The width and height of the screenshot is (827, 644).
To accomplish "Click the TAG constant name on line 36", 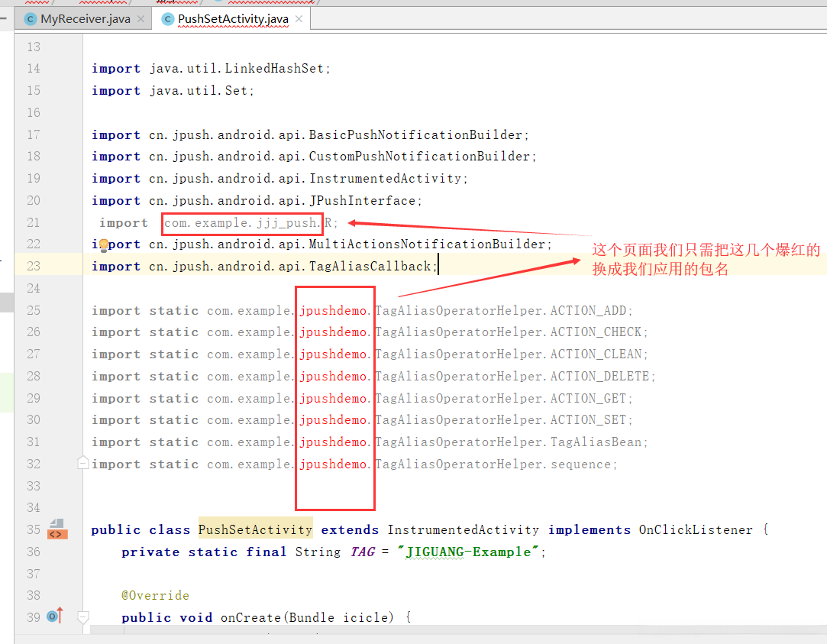I will 363,552.
